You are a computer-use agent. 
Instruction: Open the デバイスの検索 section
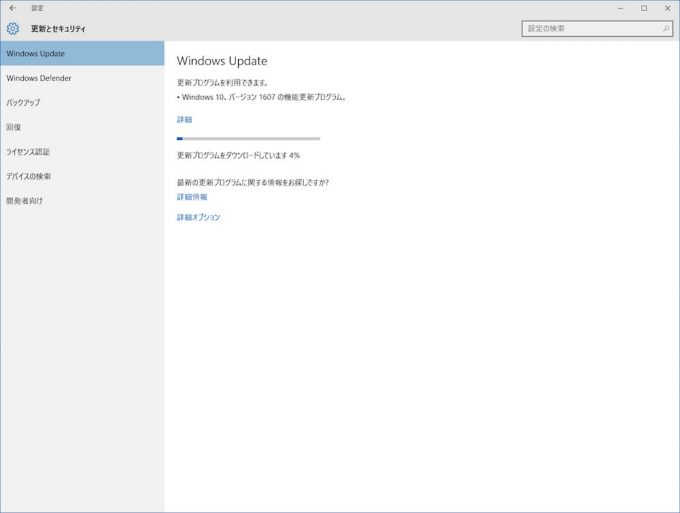(82, 176)
